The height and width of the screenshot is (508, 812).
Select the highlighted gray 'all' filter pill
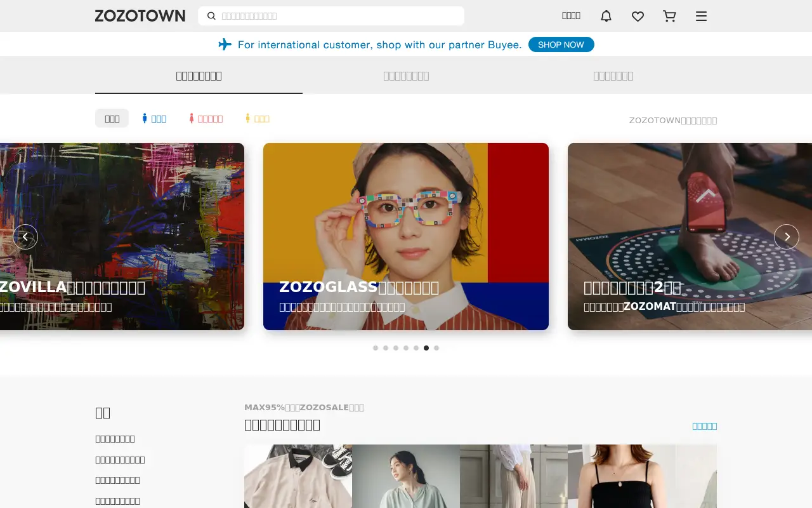[112, 118]
